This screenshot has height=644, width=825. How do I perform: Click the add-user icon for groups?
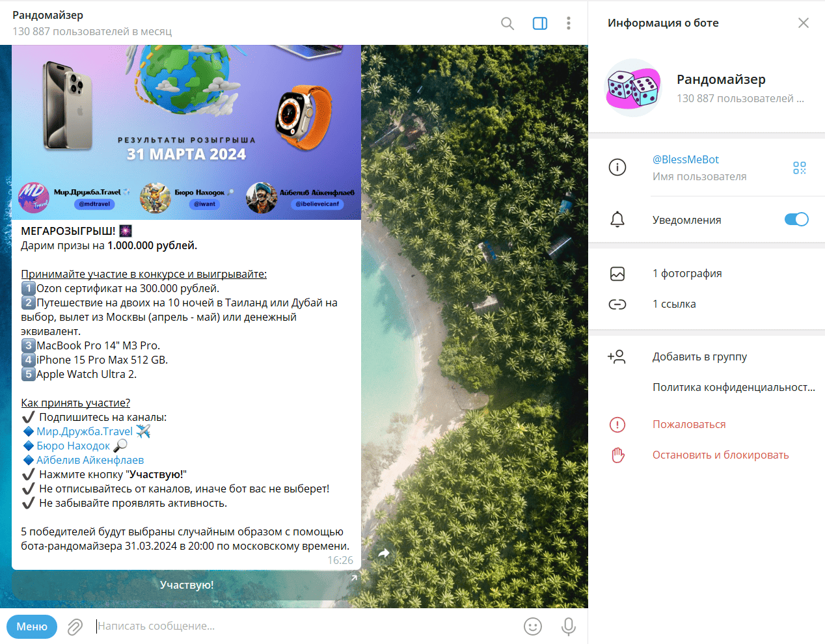coord(616,356)
